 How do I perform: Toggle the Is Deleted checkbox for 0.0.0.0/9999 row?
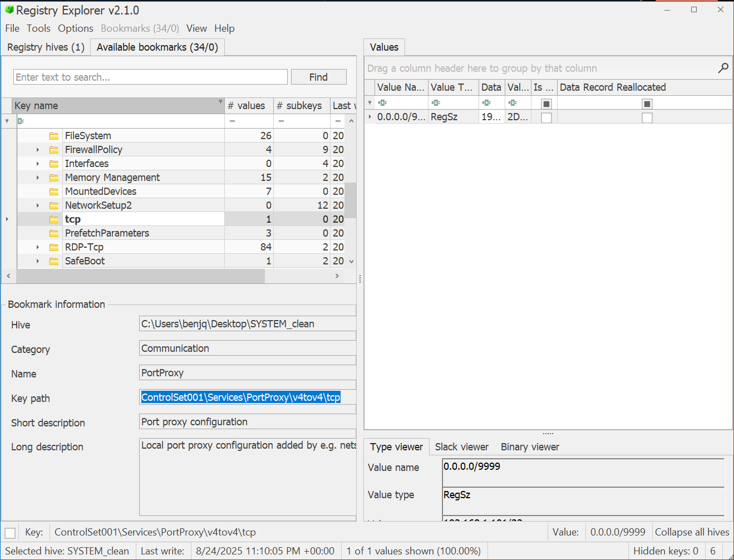546,117
